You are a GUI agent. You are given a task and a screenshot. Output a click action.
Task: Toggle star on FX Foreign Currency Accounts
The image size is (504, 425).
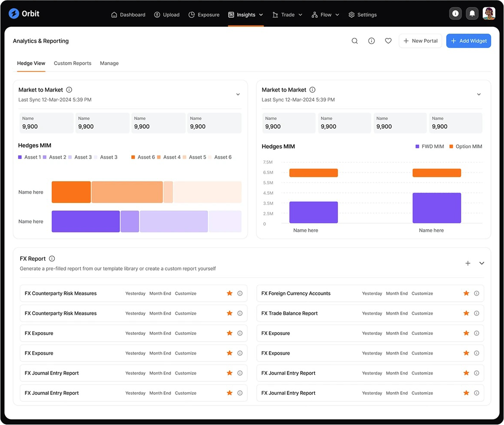(x=466, y=293)
